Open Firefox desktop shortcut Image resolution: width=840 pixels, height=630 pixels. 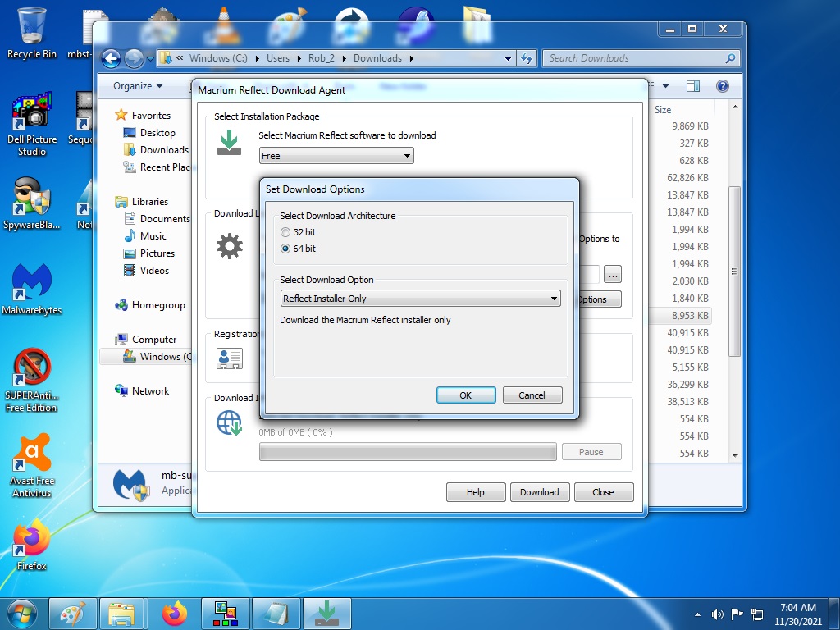pyautogui.click(x=32, y=545)
